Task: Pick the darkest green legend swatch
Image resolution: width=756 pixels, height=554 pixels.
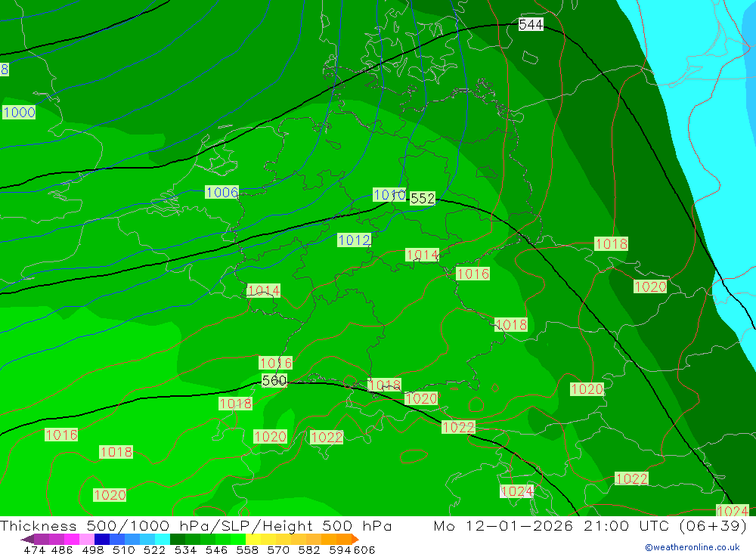Action: [x=178, y=539]
